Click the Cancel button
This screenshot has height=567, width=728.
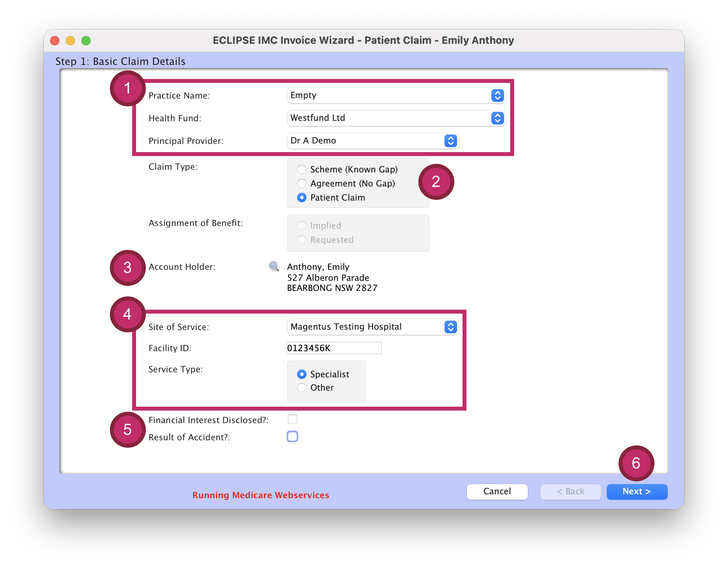[x=497, y=492]
